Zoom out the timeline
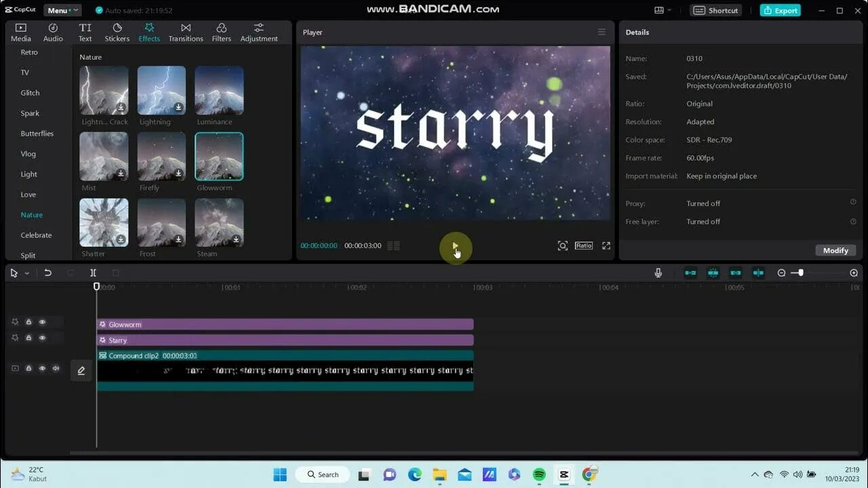The width and height of the screenshot is (868, 488). coord(781,272)
